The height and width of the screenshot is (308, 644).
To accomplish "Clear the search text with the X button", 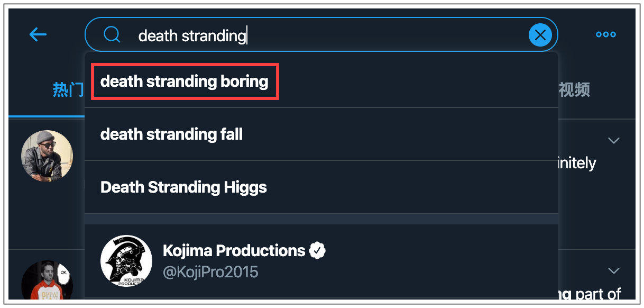I will tap(540, 35).
